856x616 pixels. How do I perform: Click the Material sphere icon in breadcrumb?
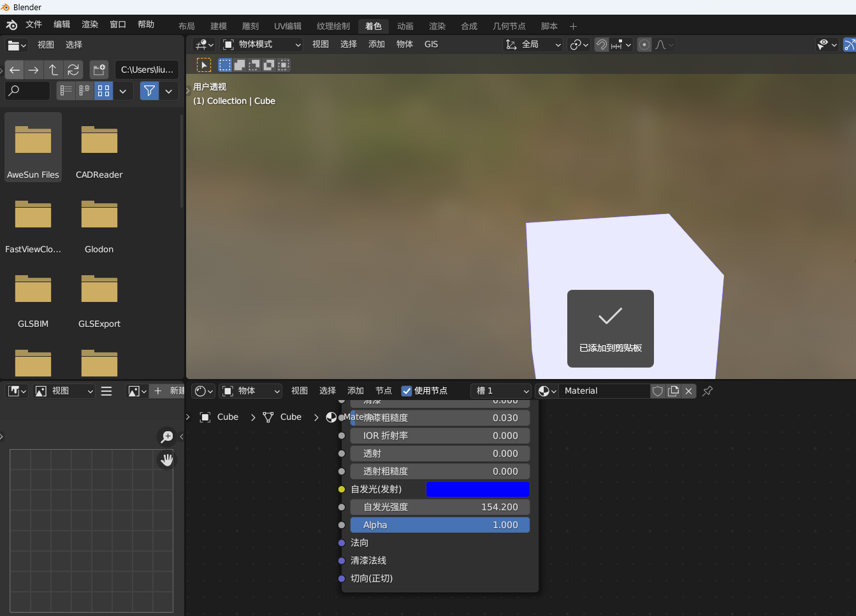[x=331, y=417]
